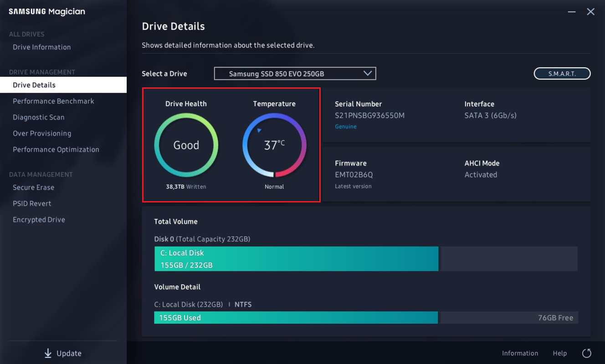Screen dimensions: 605x364
Task: View the Drive Health gauge
Action: tap(186, 145)
